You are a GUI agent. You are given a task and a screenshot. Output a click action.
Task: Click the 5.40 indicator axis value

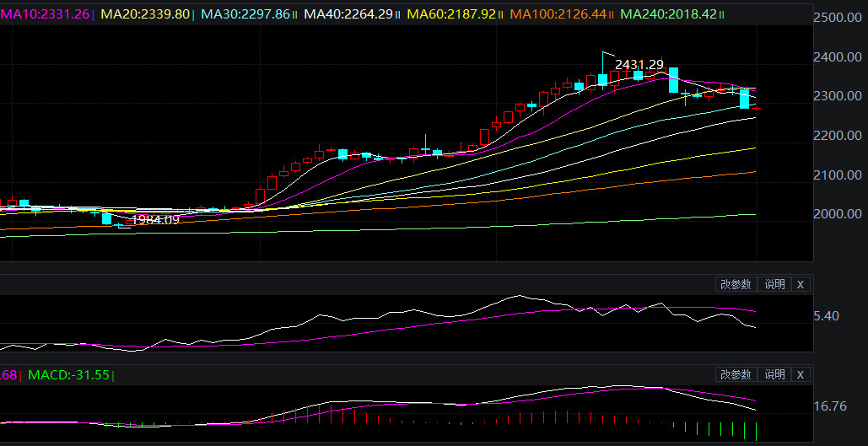tap(826, 316)
